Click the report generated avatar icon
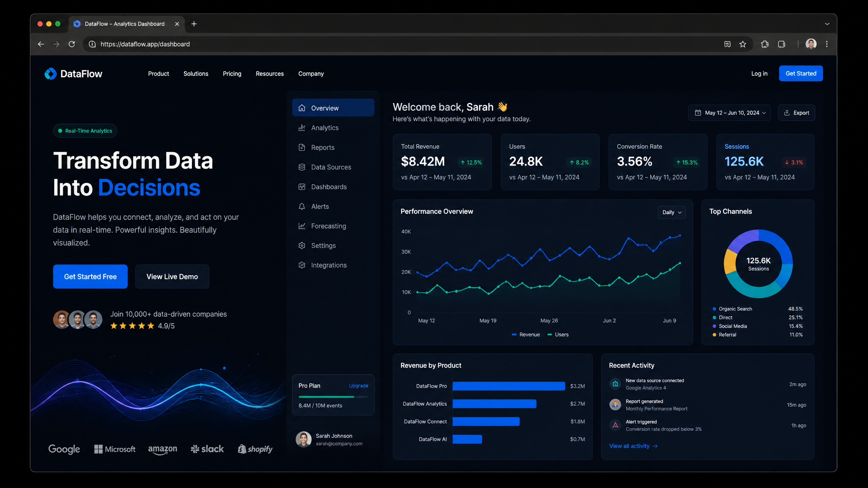868x488 pixels. [615, 405]
